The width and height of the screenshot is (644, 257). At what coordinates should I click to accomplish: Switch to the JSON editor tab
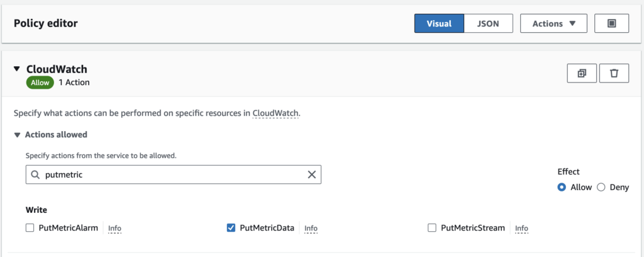tap(488, 23)
